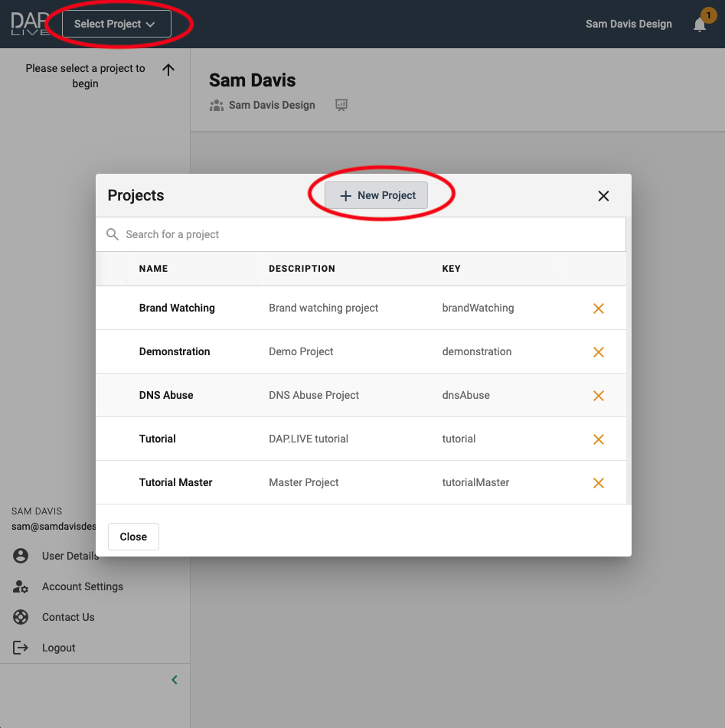The image size is (725, 728).
Task: Click the Search for a project field
Action: [x=367, y=234]
